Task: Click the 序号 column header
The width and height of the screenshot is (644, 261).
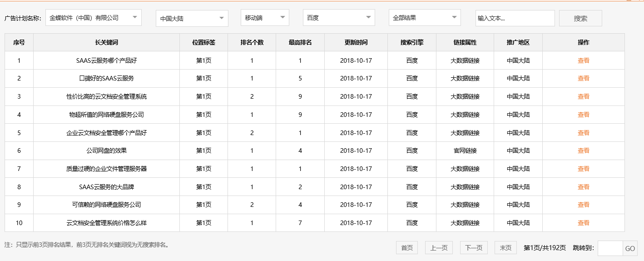Action: point(19,42)
